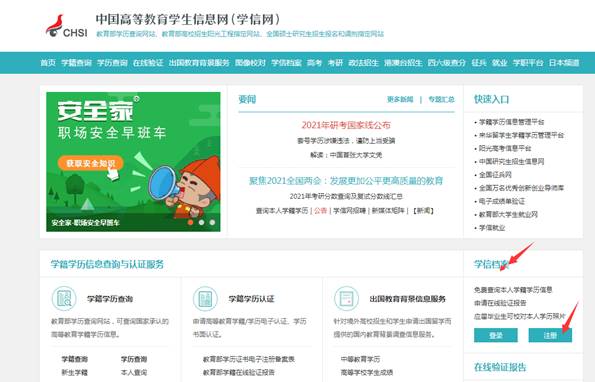Click the 登录 button under 学信档案

coord(496,335)
